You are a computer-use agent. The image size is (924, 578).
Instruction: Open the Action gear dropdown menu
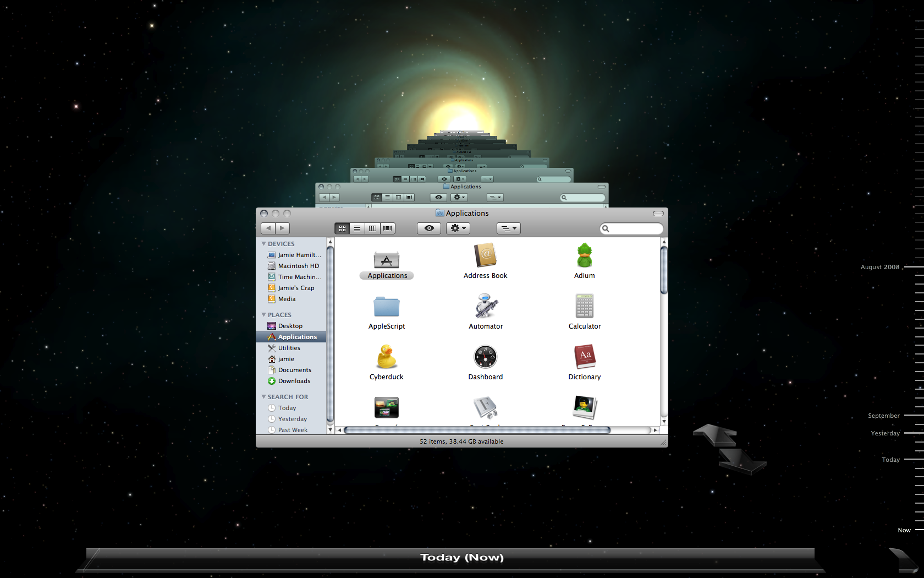[x=458, y=228]
